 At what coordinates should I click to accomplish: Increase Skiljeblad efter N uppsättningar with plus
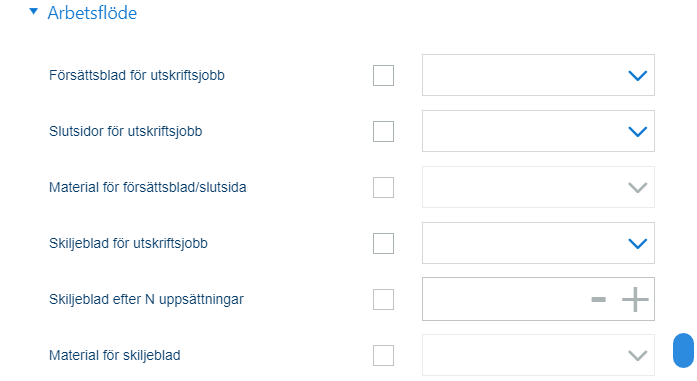(635, 300)
